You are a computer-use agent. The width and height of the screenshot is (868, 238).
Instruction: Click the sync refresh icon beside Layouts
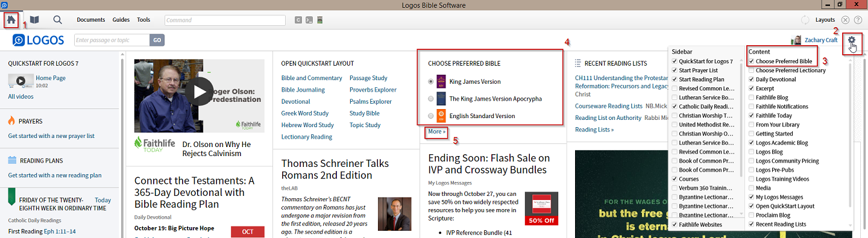[805, 20]
